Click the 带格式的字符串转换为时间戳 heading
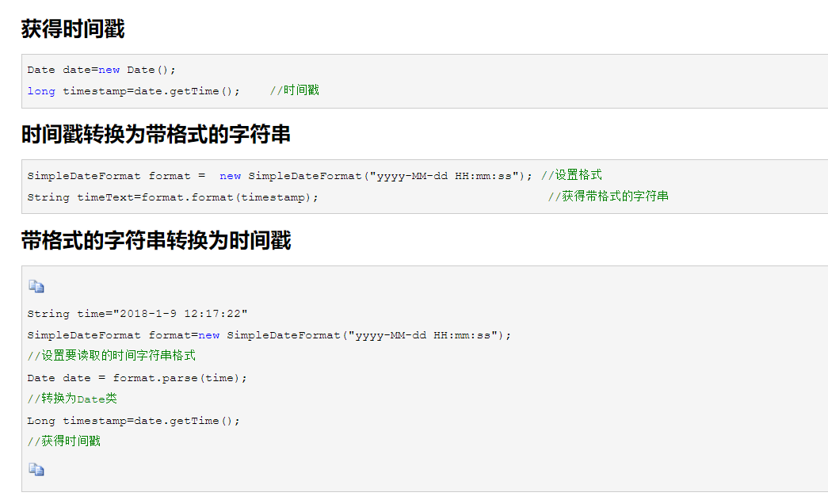828x504 pixels. pos(156,240)
